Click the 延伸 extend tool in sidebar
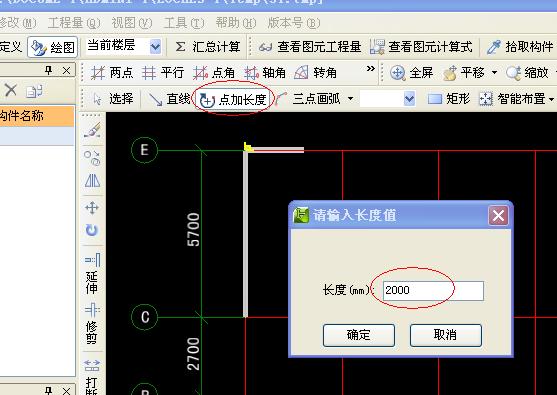 [x=92, y=274]
